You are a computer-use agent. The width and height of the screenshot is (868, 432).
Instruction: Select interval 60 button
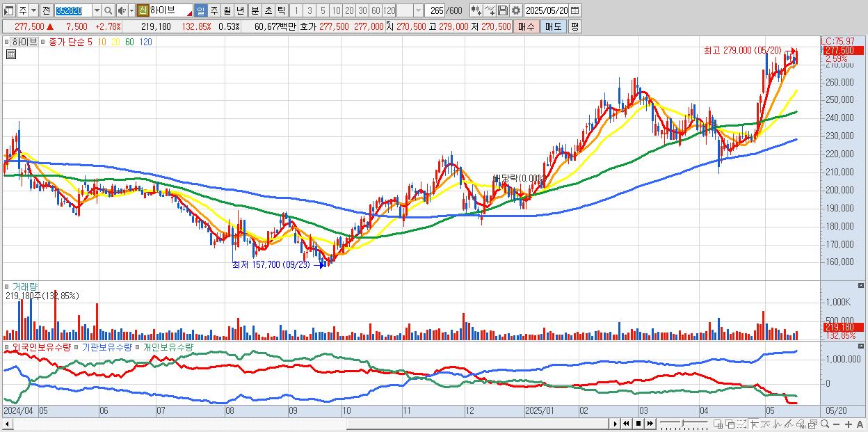(376, 10)
